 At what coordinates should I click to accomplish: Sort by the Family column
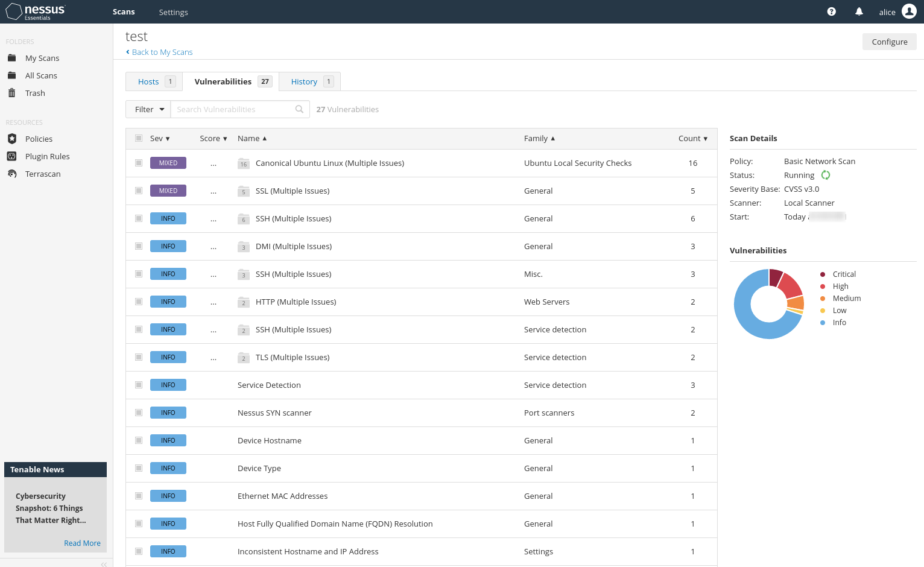point(539,138)
